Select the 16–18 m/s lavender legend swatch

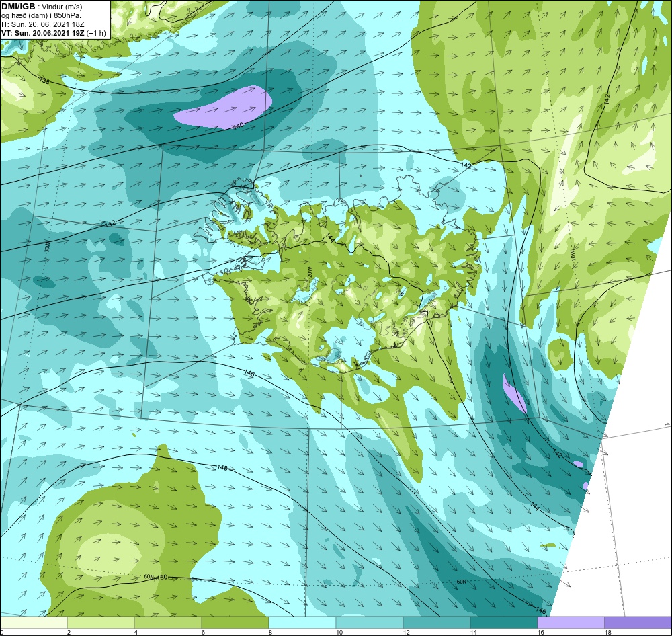coord(571,623)
